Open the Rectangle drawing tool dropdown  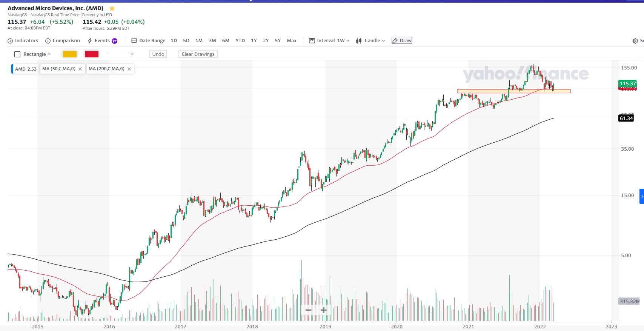(33, 54)
